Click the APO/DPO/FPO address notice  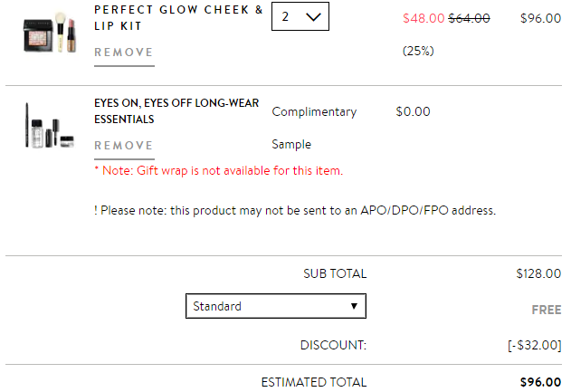(x=295, y=211)
